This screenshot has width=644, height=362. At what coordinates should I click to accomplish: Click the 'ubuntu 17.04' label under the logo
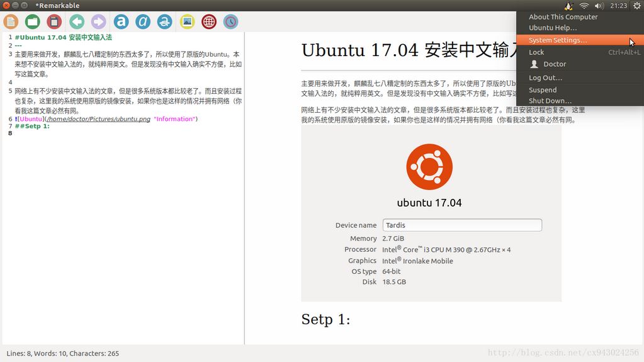[429, 203]
